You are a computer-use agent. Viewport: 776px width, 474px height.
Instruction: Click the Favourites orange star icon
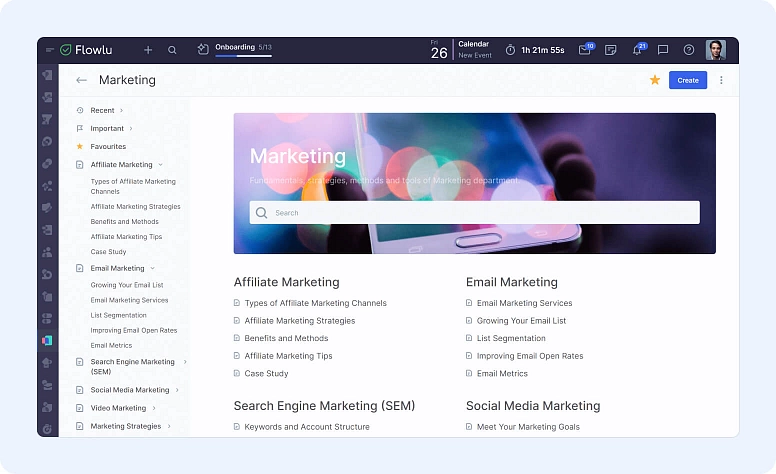tap(80, 146)
